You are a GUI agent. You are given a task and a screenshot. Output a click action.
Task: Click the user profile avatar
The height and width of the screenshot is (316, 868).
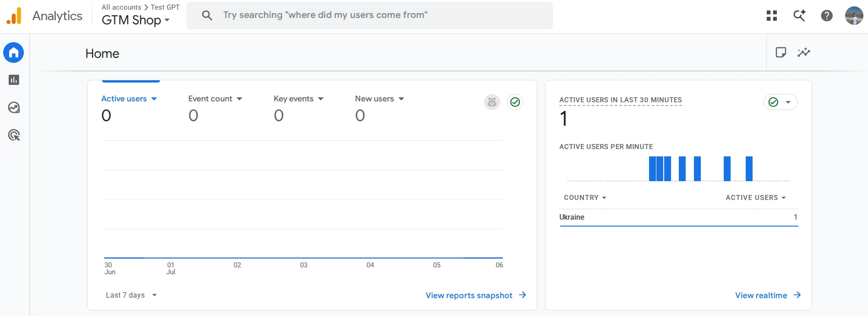[854, 16]
